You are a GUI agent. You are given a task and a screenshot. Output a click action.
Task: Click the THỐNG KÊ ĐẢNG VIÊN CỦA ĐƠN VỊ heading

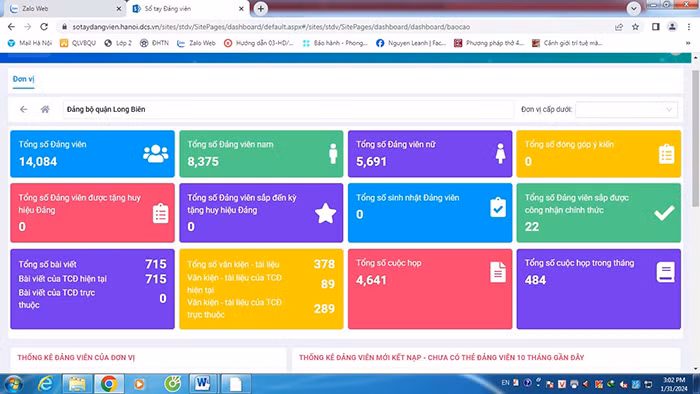[76, 357]
